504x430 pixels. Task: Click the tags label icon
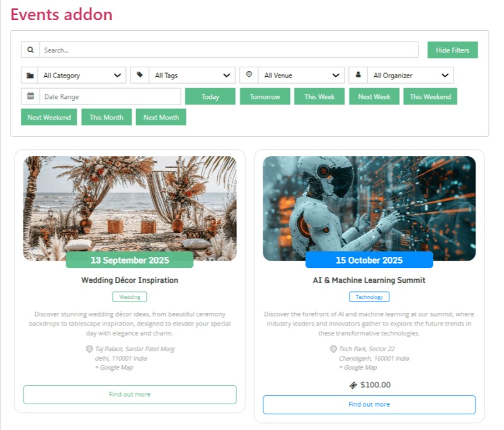coord(139,75)
